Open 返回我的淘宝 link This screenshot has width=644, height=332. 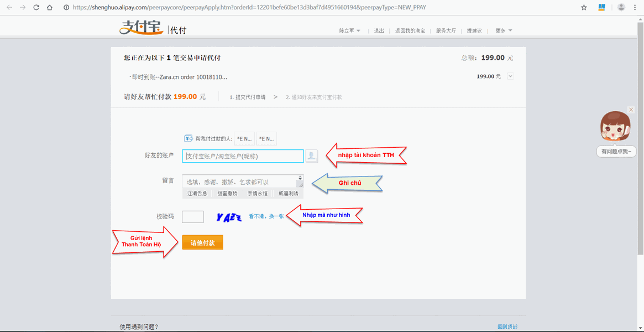[410, 31]
